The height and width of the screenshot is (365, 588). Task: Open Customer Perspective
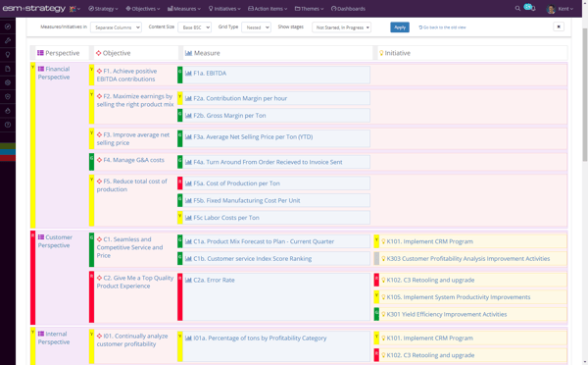(x=55, y=241)
